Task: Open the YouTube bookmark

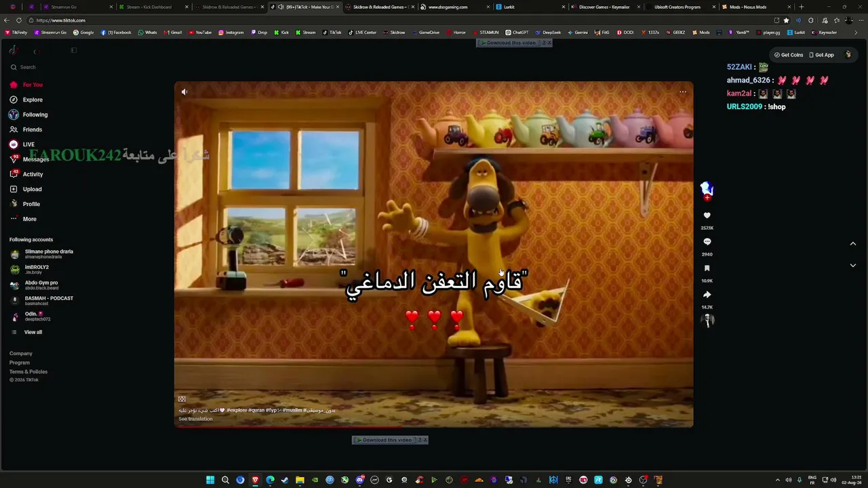Action: (200, 33)
